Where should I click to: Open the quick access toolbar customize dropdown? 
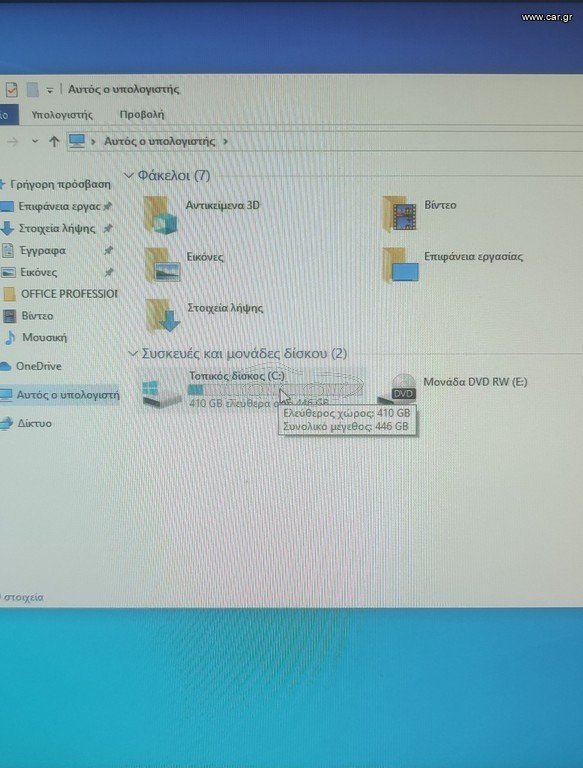(x=49, y=90)
